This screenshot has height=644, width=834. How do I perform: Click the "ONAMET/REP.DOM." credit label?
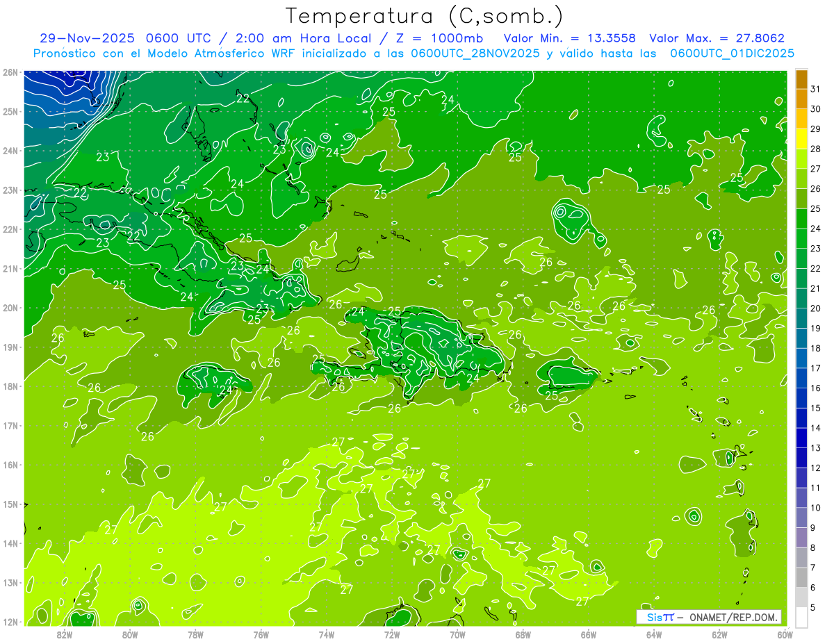click(x=733, y=617)
